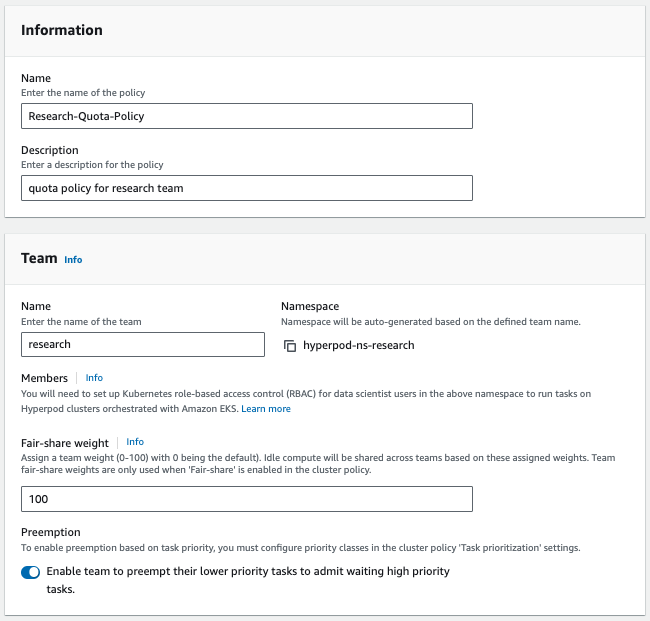Open the Info link beside Members

pyautogui.click(x=94, y=378)
